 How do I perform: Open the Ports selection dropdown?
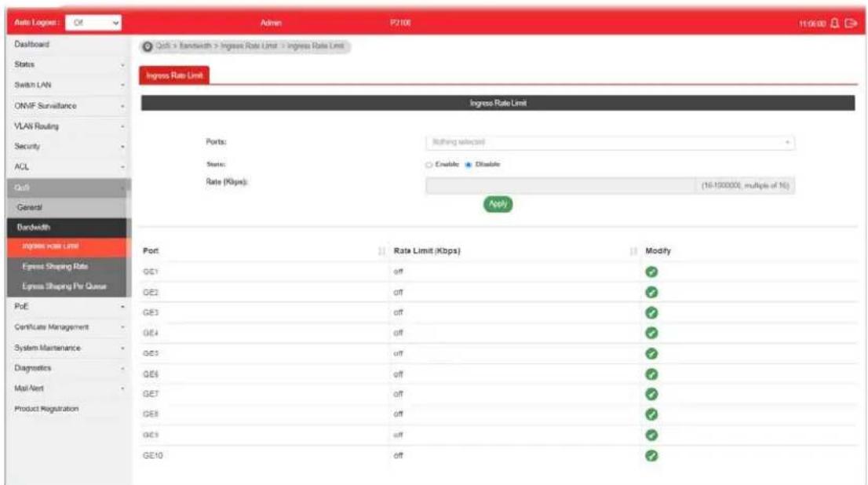(x=610, y=142)
